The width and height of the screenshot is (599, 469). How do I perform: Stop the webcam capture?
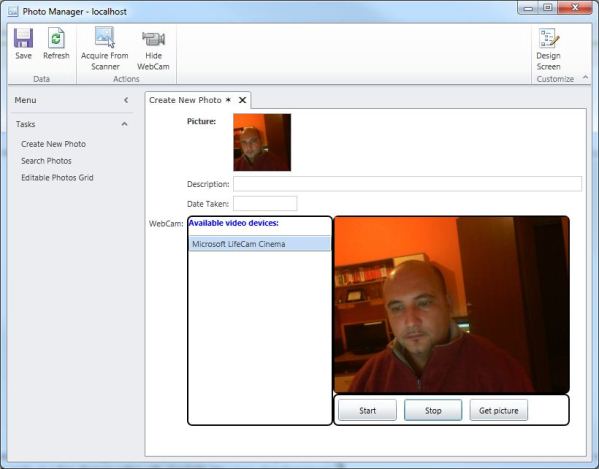pyautogui.click(x=433, y=410)
